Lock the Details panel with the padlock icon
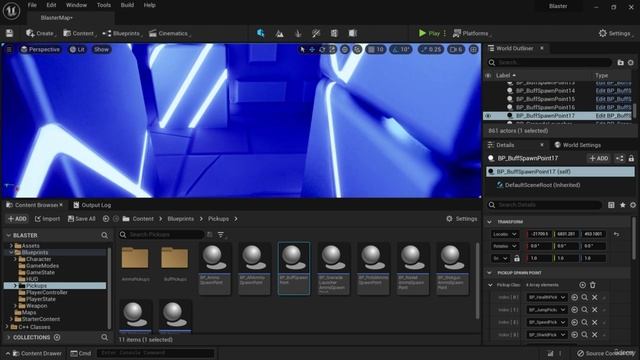Screen dimensions: 640x360 click(x=631, y=158)
